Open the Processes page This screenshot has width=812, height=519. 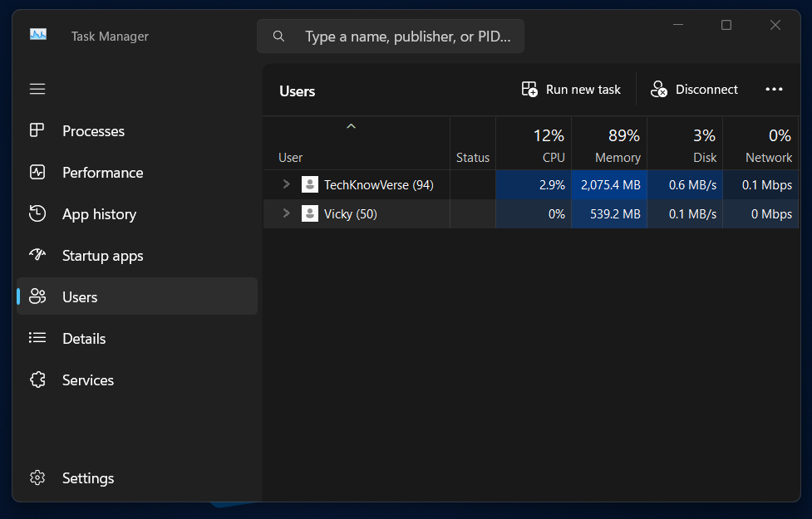click(93, 131)
